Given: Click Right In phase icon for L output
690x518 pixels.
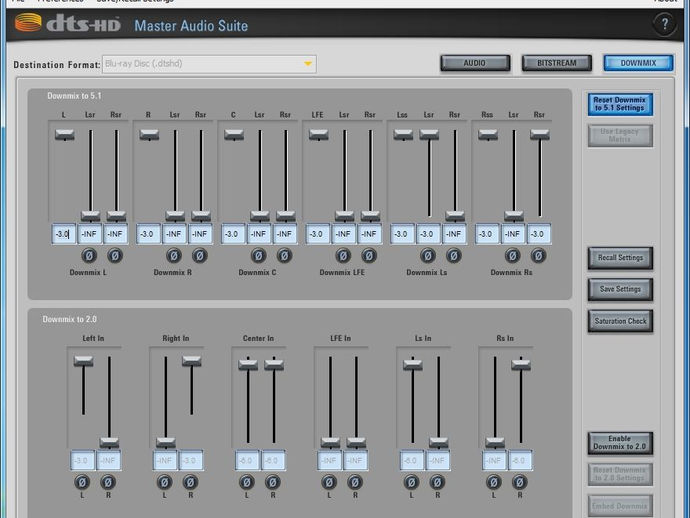Looking at the screenshot, I should 165,482.
